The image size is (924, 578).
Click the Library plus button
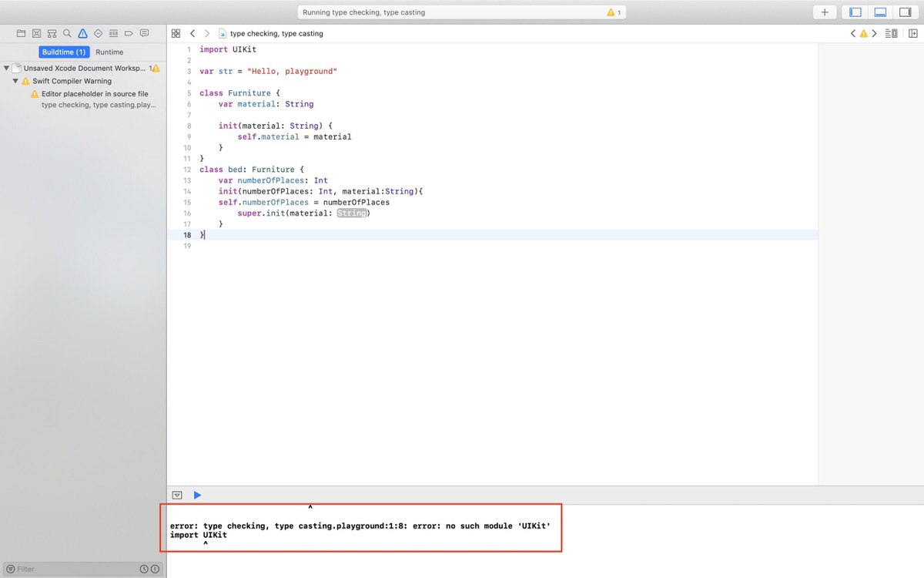point(825,12)
